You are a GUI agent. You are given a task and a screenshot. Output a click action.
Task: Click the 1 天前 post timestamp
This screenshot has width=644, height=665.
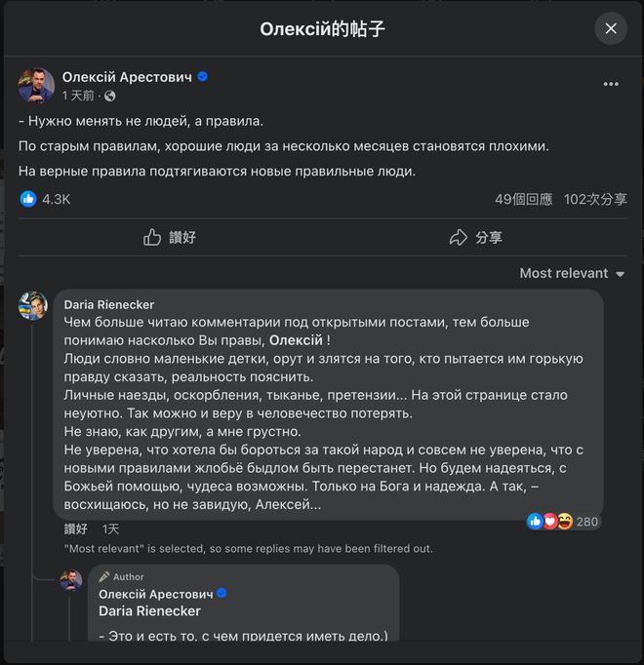tap(79, 96)
